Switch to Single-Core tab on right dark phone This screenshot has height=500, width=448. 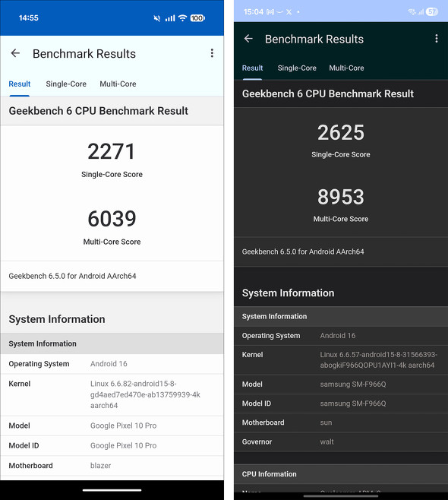click(297, 68)
